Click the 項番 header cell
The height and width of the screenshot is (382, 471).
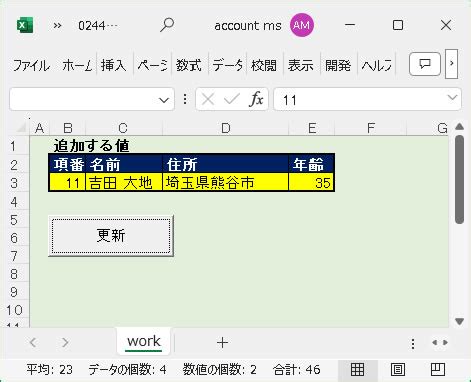tap(68, 164)
